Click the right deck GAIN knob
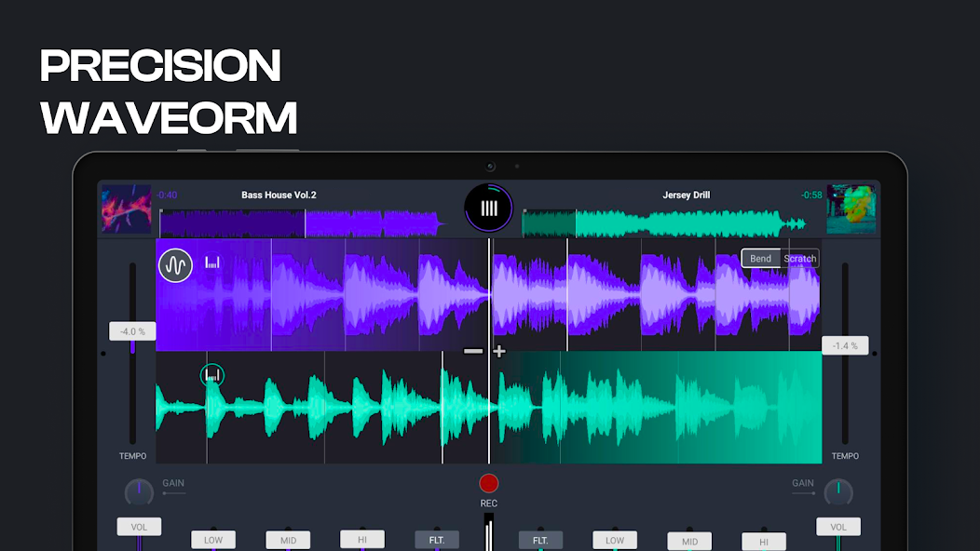Screen dimensions: 980x551 [838, 491]
